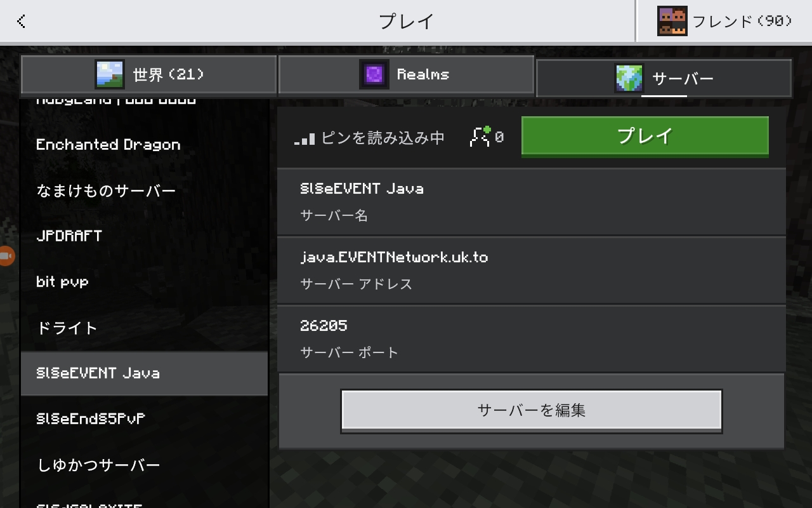Go back with the arrow icon
Screen dimensions: 812x508
tap(22, 22)
